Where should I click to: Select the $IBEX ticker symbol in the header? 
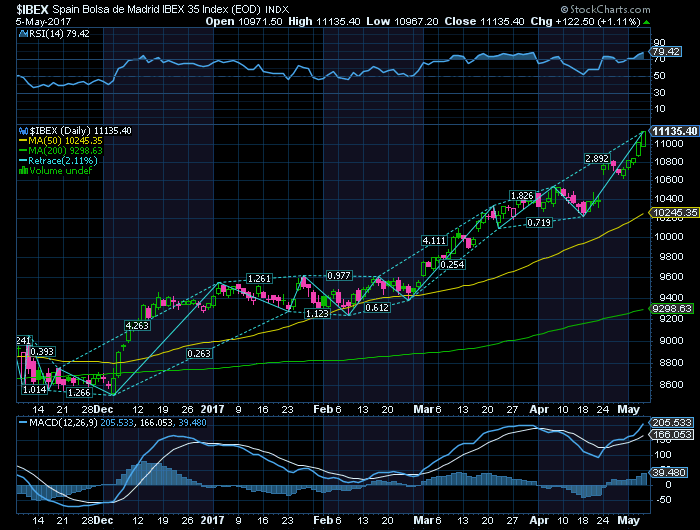click(32, 9)
